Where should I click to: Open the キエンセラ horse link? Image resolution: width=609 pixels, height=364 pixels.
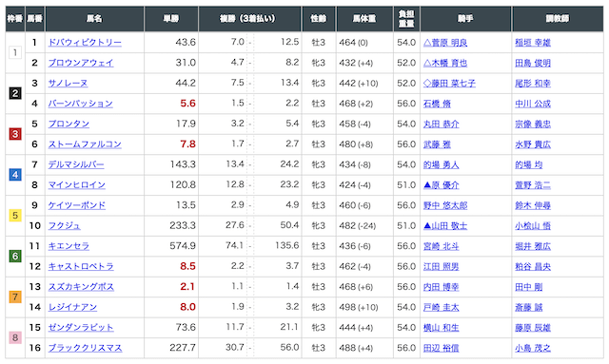pos(69,246)
